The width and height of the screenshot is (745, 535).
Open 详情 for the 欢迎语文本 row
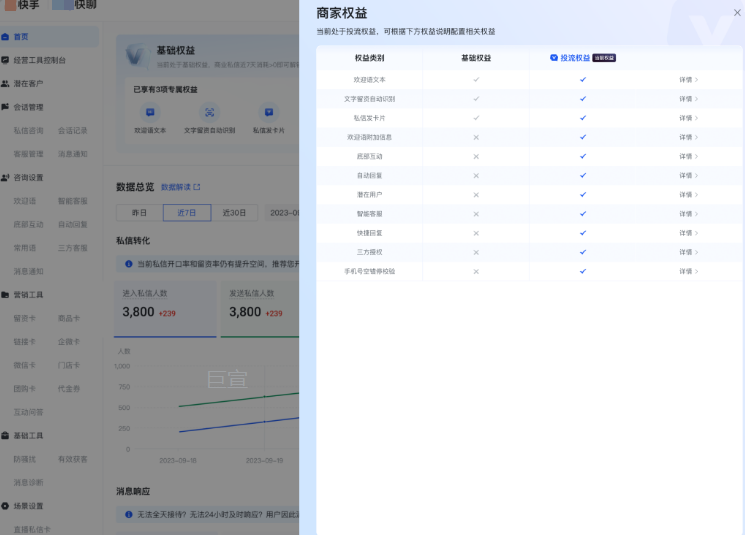pos(688,80)
